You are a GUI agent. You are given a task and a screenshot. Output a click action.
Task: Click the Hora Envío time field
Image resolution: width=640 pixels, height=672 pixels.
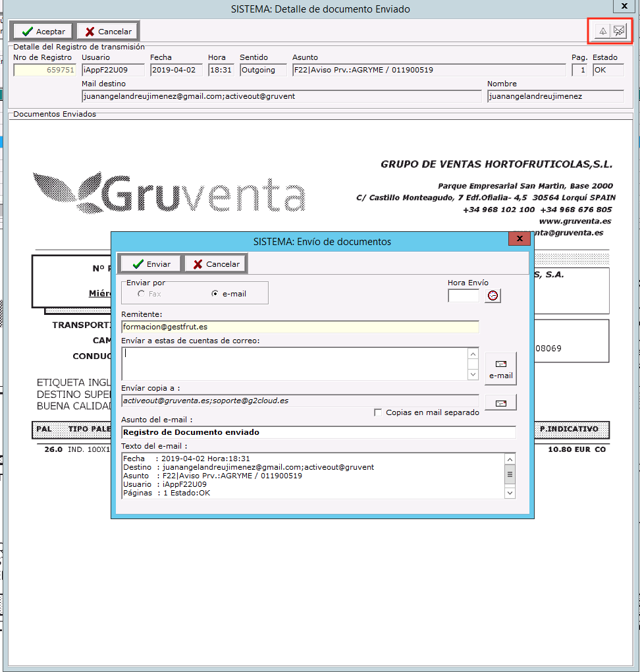[x=464, y=296]
